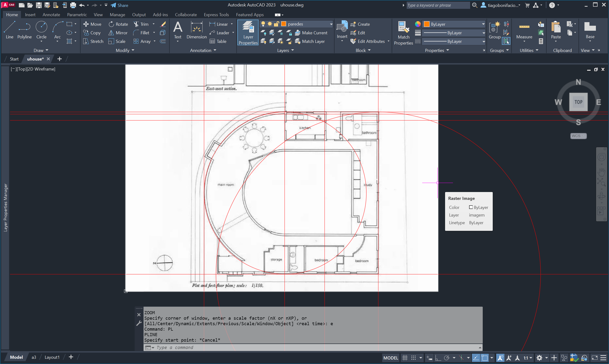
Task: Toggle grid display in status bar
Action: [x=405, y=358]
